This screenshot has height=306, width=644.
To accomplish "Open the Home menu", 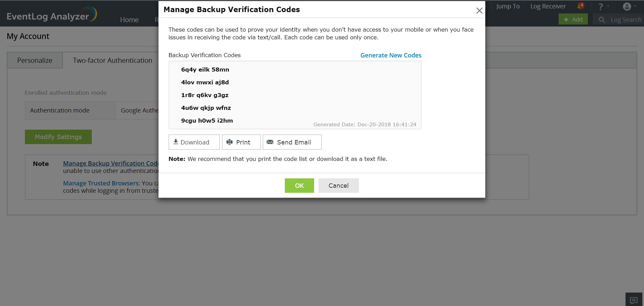I will point(129,20).
